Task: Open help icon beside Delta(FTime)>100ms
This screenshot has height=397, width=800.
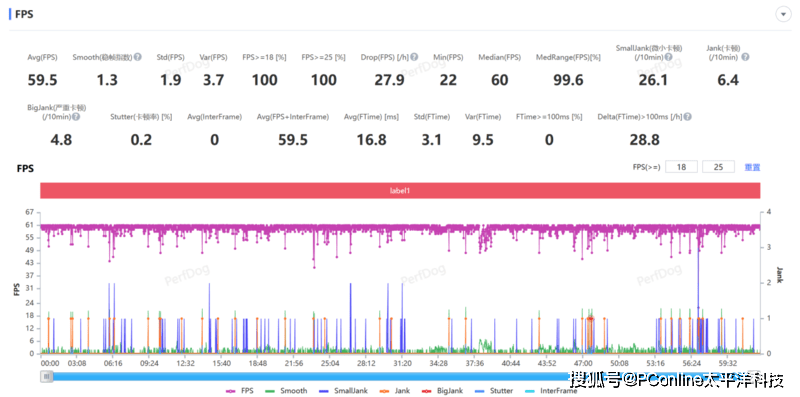Action: [687, 117]
